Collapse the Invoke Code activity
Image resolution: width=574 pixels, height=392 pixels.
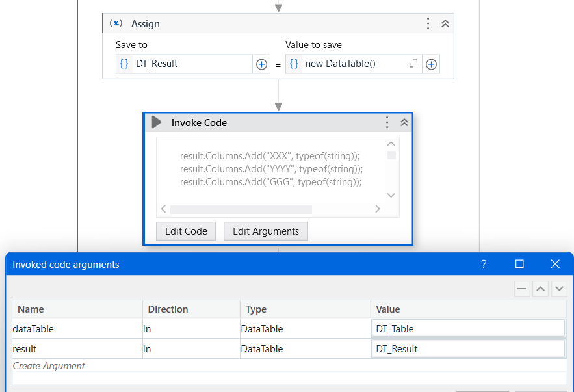404,122
